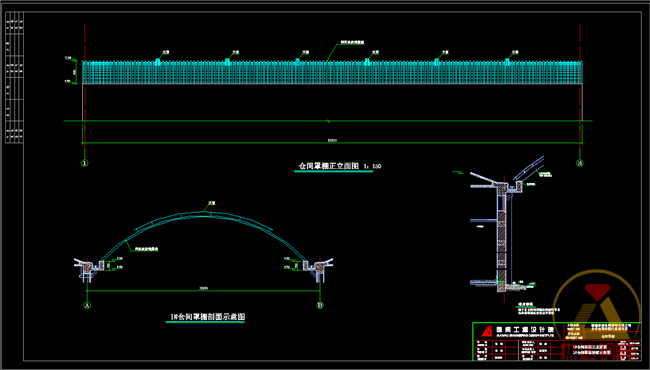Select the left gutter detail of the arch

[89, 268]
